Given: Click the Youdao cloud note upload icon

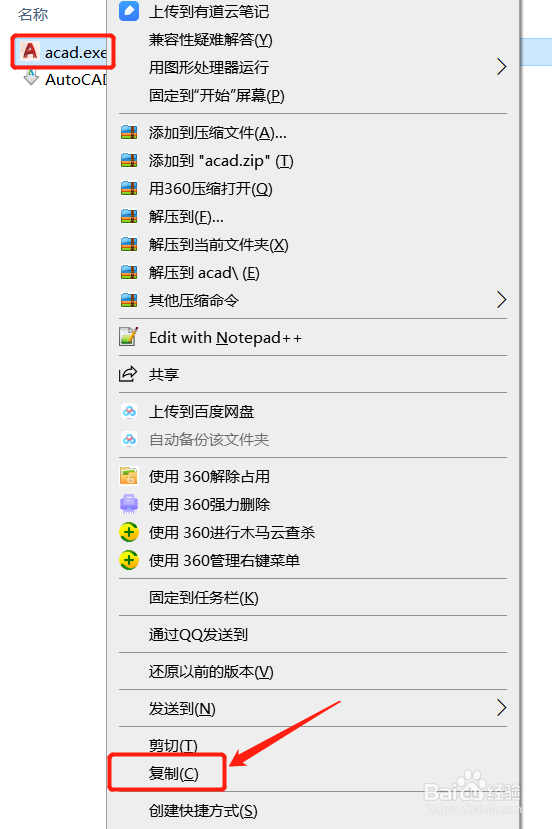Looking at the screenshot, I should pos(129,12).
